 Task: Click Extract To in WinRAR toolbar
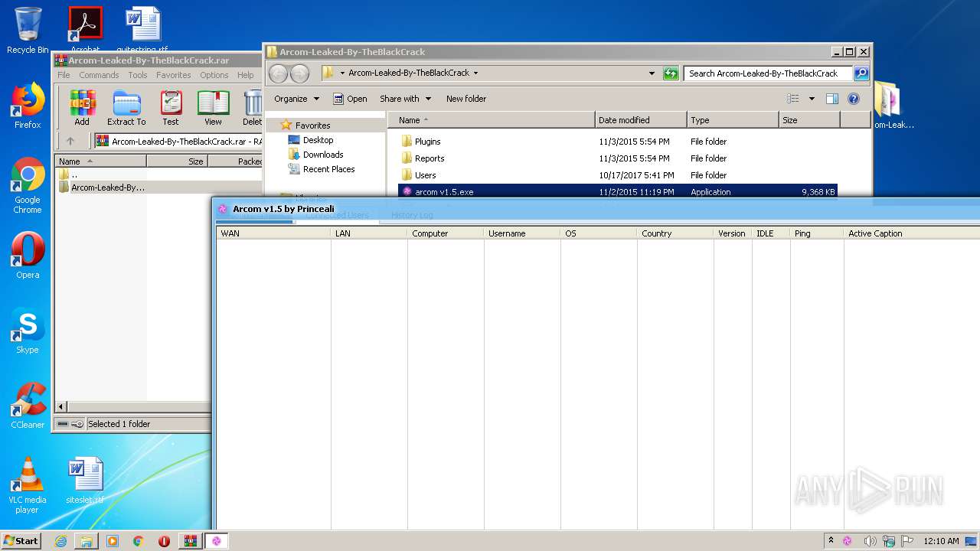[x=126, y=108]
